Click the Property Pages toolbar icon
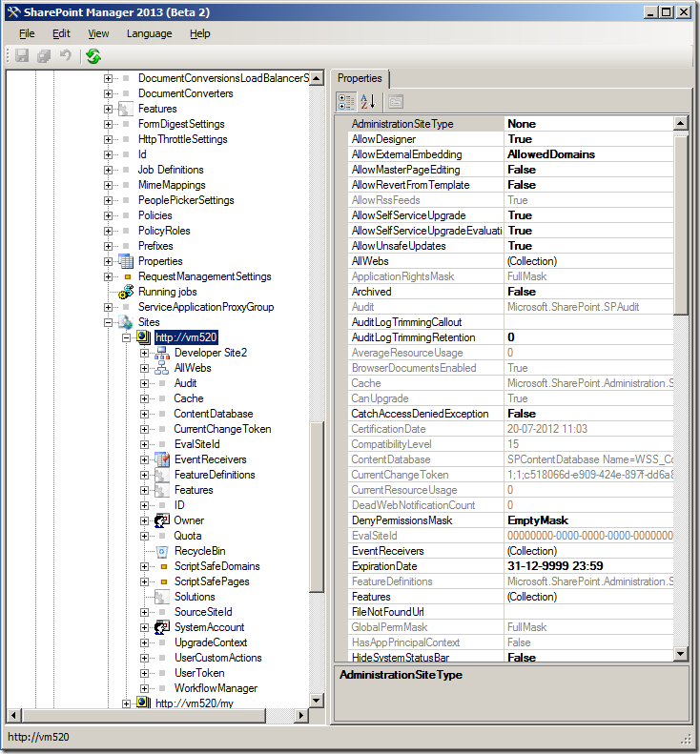This screenshot has height=754, width=700. 396,101
